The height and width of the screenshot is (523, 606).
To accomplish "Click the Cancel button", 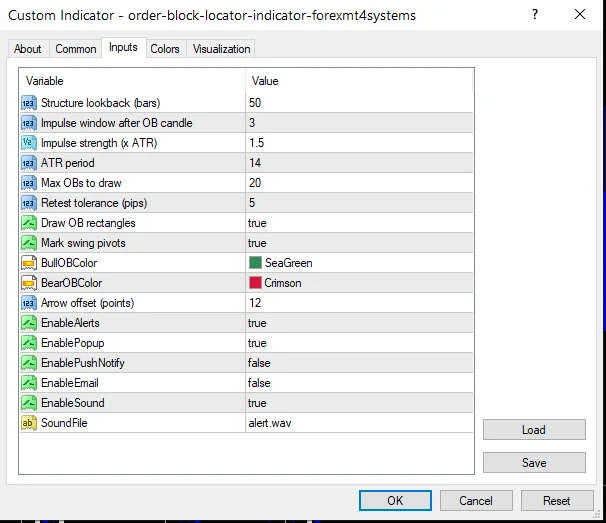I will [x=476, y=501].
